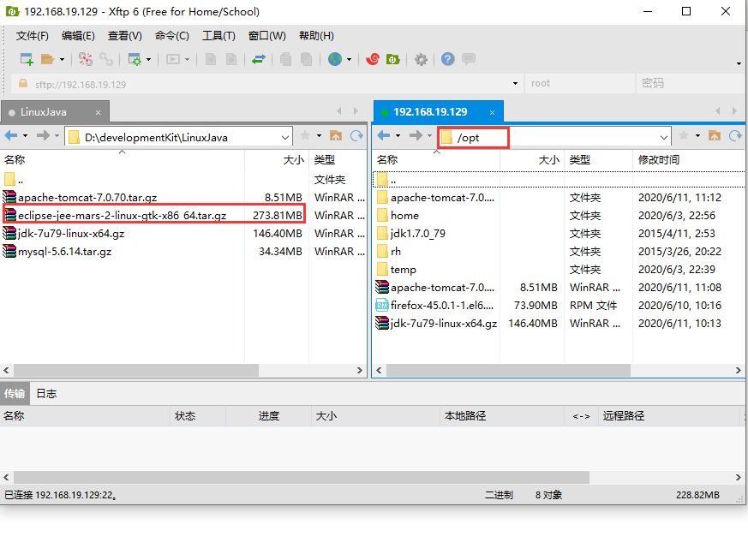748x560 pixels.
Task: Click the session properties icon with gear
Action: (135, 59)
